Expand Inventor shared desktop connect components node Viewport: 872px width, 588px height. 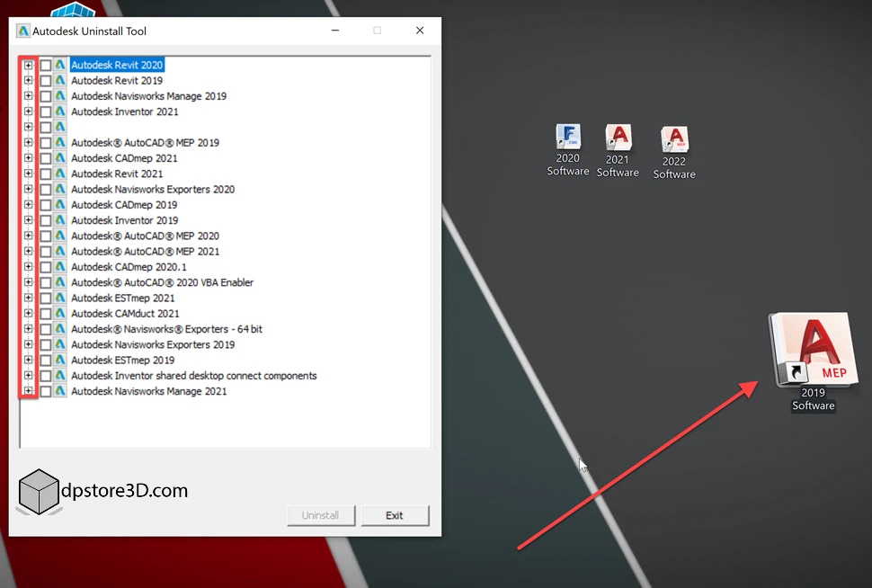[x=28, y=376]
